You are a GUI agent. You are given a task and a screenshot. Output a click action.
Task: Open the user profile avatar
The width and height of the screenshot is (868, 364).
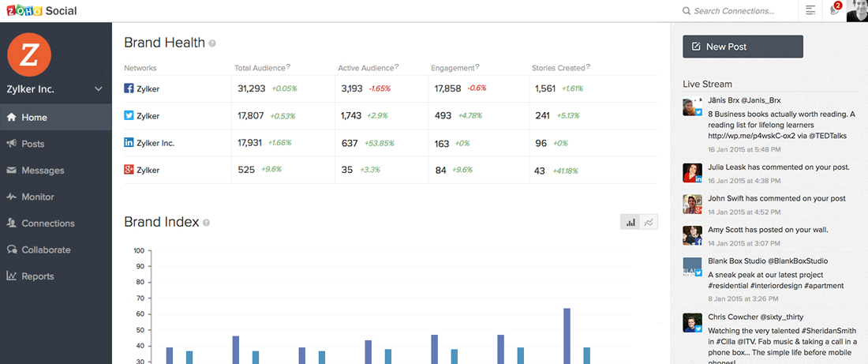(857, 10)
